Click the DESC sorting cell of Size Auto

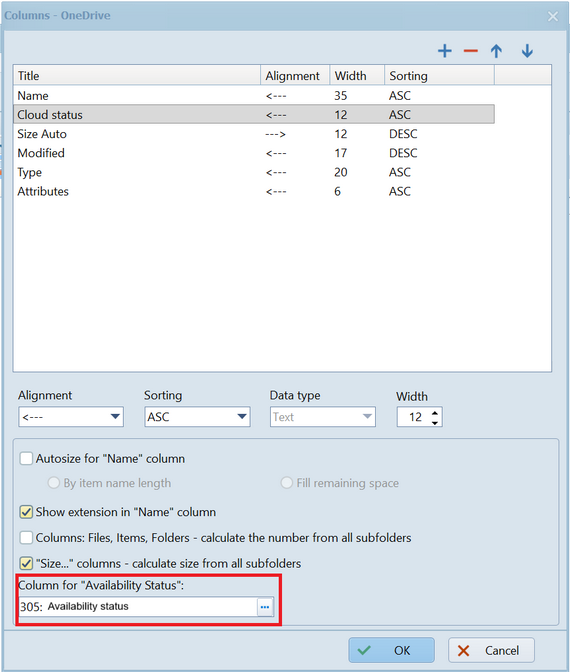[403, 134]
